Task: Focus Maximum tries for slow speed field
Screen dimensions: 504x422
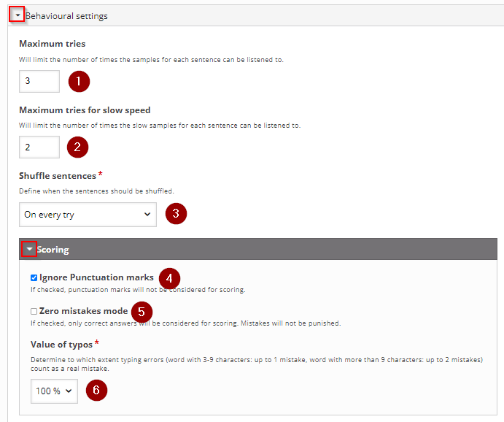Action: pos(39,147)
